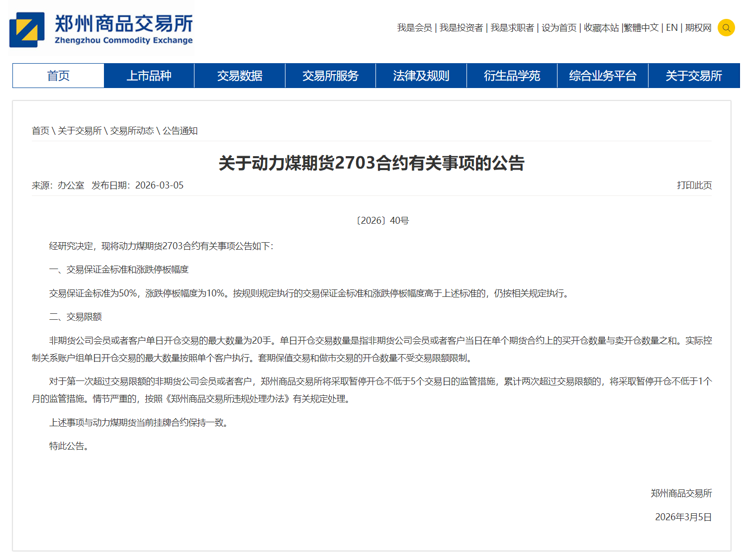Click the 收藏本站 link
Screen dimensions: 746x560
601,28
